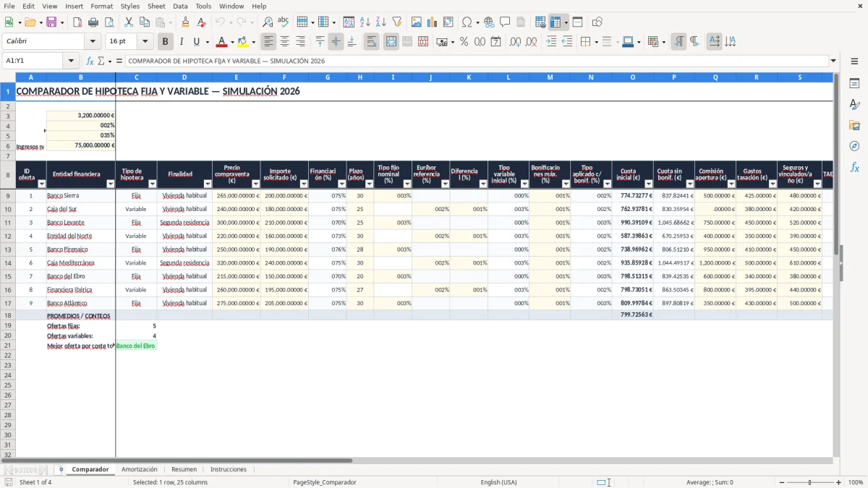The image size is (868, 488).
Task: Switch to Instrucciones sheet tab
Action: (228, 469)
